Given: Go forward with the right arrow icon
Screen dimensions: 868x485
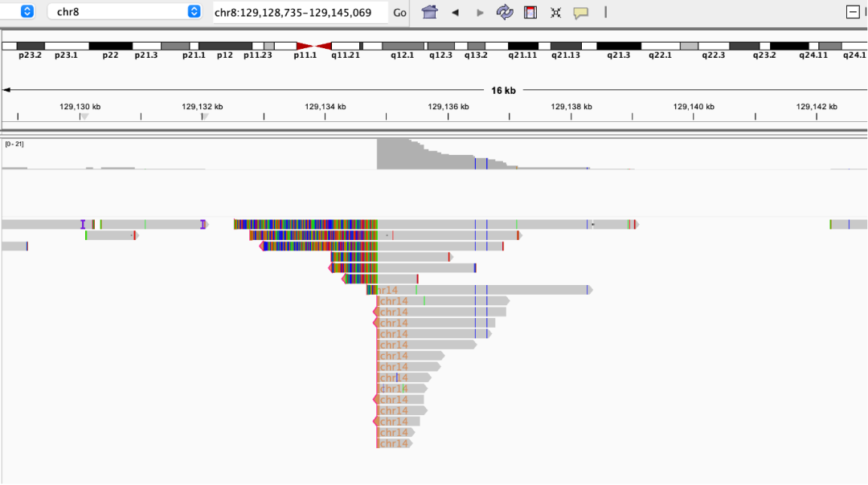Looking at the screenshot, I should pos(481,13).
